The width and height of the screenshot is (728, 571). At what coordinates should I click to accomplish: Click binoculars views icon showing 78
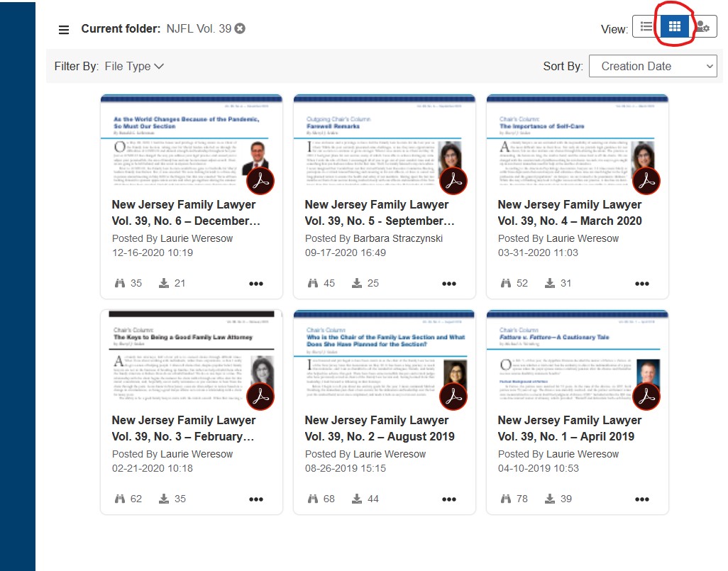(506, 499)
